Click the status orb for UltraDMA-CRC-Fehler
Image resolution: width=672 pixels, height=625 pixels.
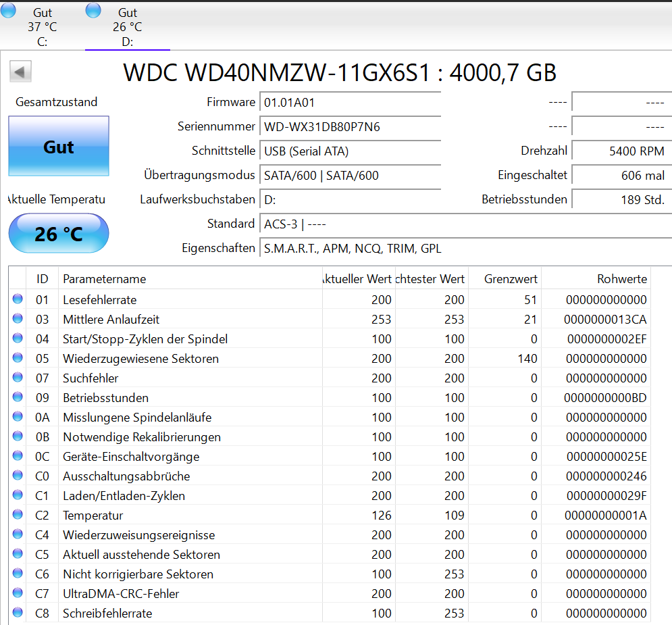18,593
